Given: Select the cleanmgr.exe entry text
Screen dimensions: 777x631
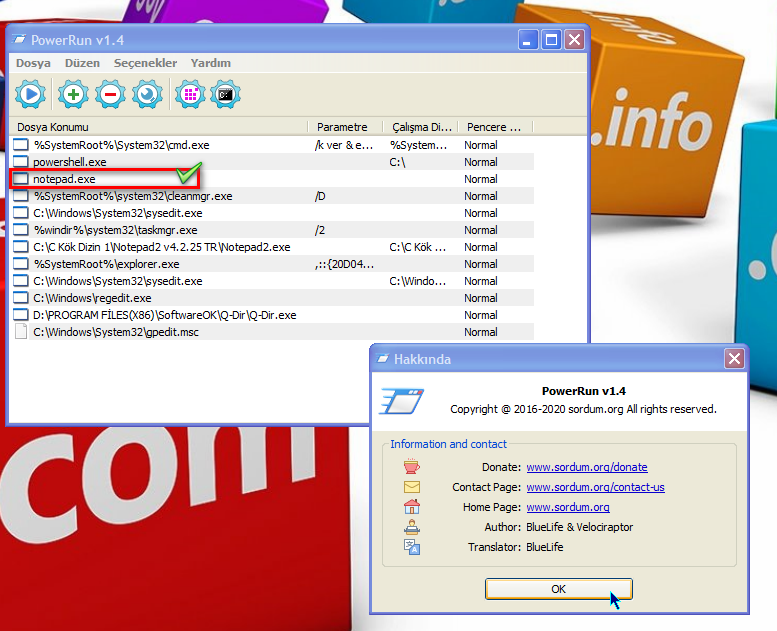Looking at the screenshot, I should click(133, 196).
